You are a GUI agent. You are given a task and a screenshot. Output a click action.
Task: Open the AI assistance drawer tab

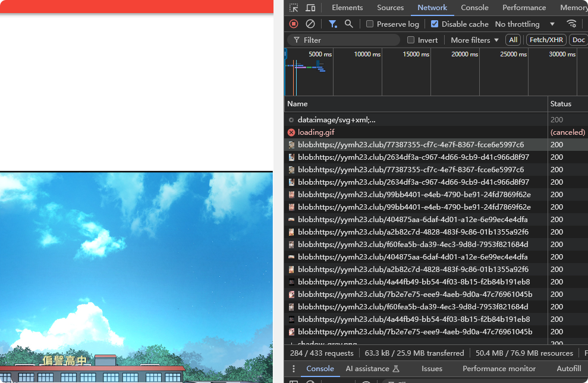[372, 369]
